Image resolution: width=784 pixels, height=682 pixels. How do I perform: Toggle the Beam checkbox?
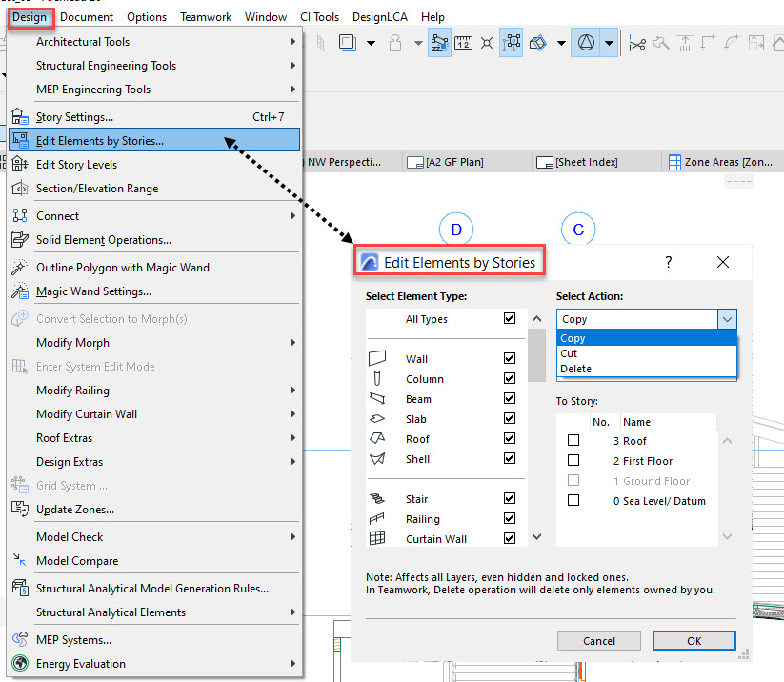510,398
